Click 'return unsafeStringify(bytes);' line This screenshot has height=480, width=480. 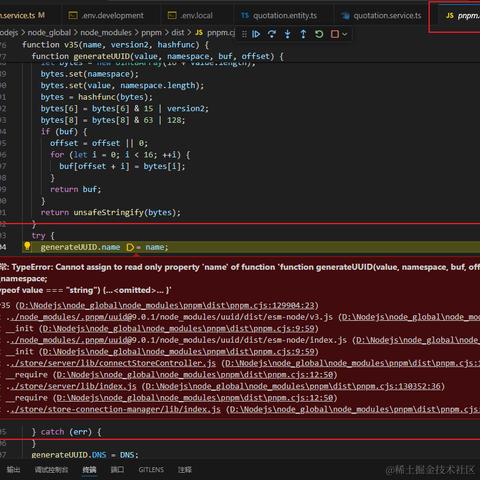[x=110, y=212]
